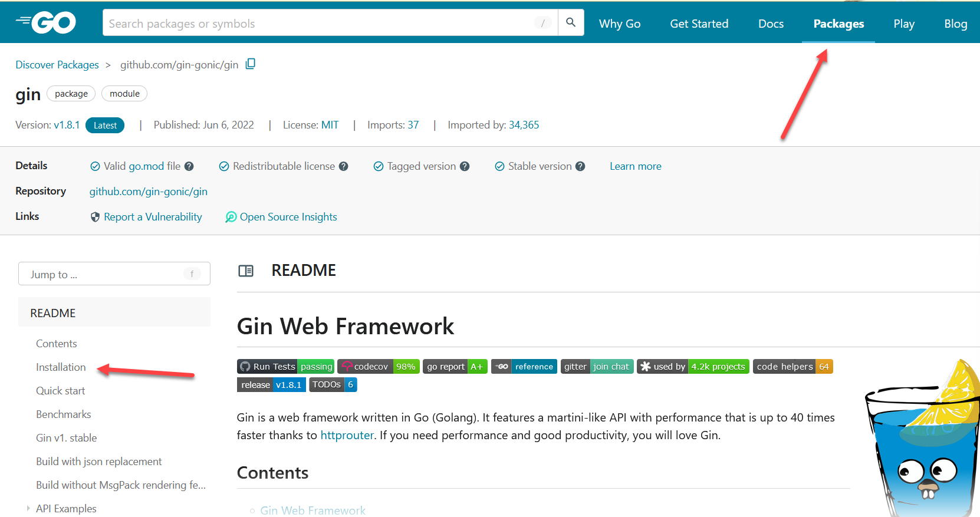Open the codecov 98% badge
The width and height of the screenshot is (980, 517).
coord(379,367)
